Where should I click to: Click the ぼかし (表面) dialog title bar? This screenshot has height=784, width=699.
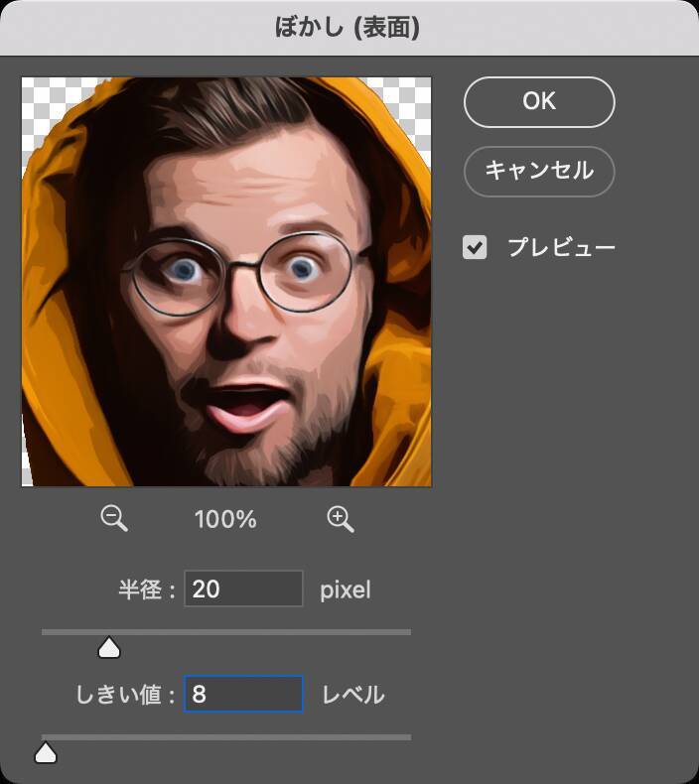coord(348,28)
